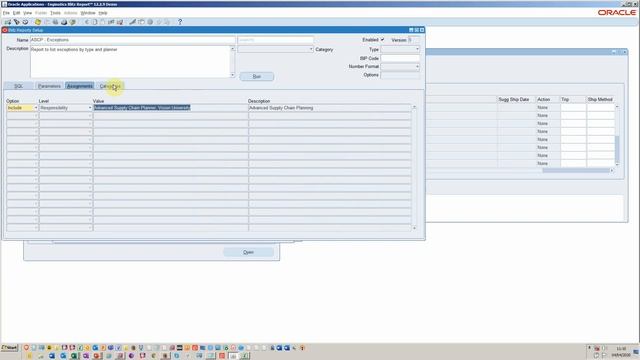This screenshot has width=640, height=360.
Task: Click in the Options field
Action: [400, 75]
